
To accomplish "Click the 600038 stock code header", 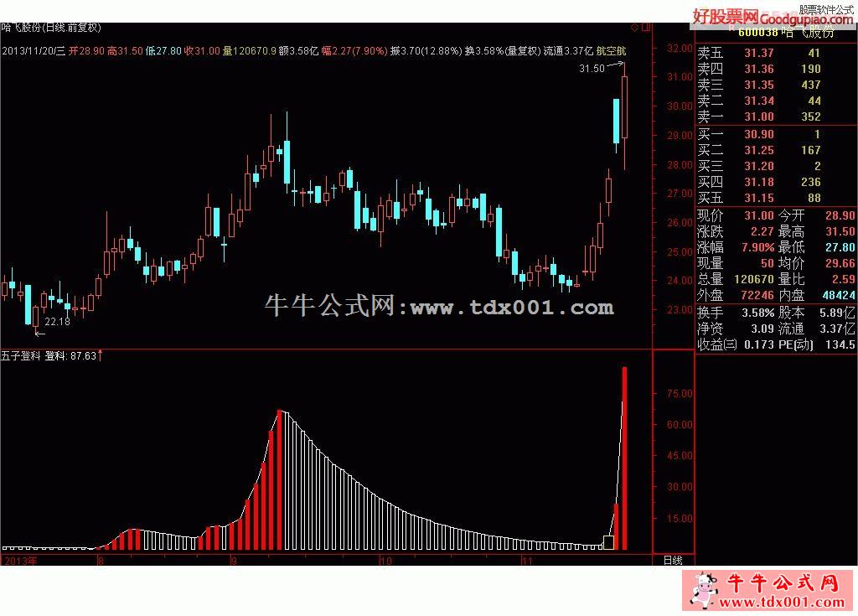I will 755,33.
